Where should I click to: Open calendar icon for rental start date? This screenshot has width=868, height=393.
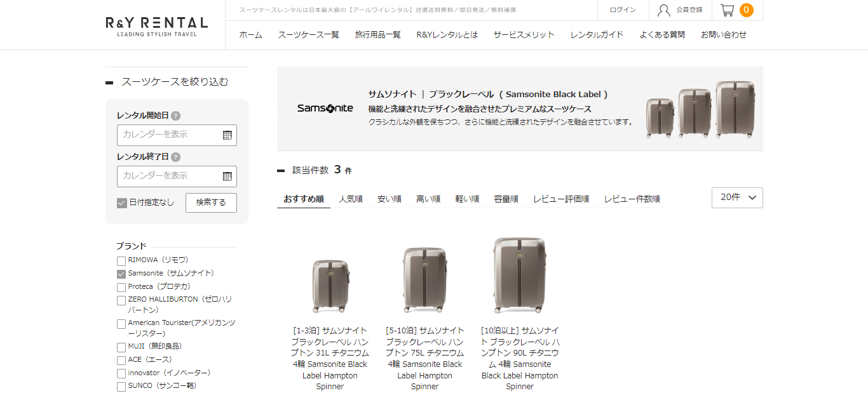point(227,135)
